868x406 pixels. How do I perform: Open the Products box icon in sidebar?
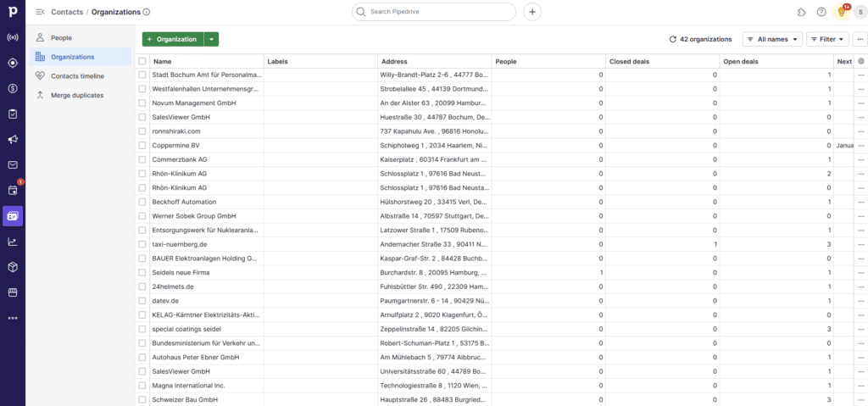[12, 267]
